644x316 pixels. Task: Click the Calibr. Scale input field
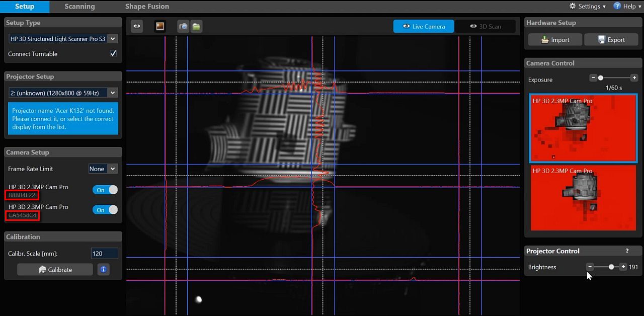(x=104, y=254)
